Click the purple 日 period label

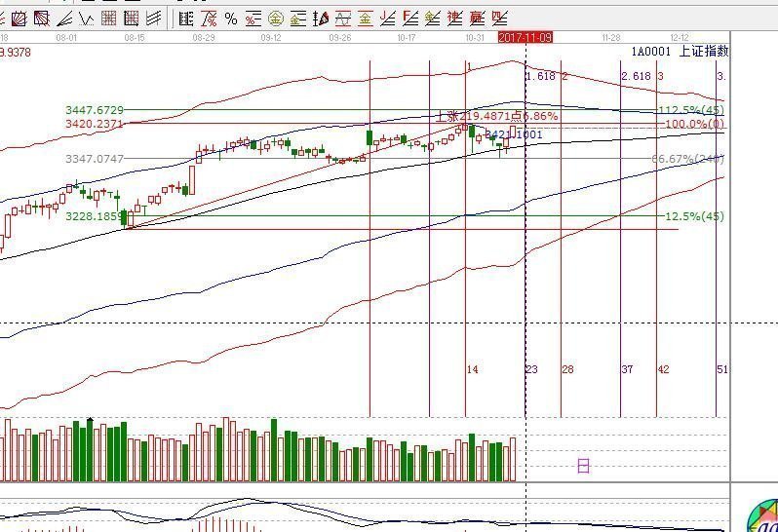(x=583, y=466)
